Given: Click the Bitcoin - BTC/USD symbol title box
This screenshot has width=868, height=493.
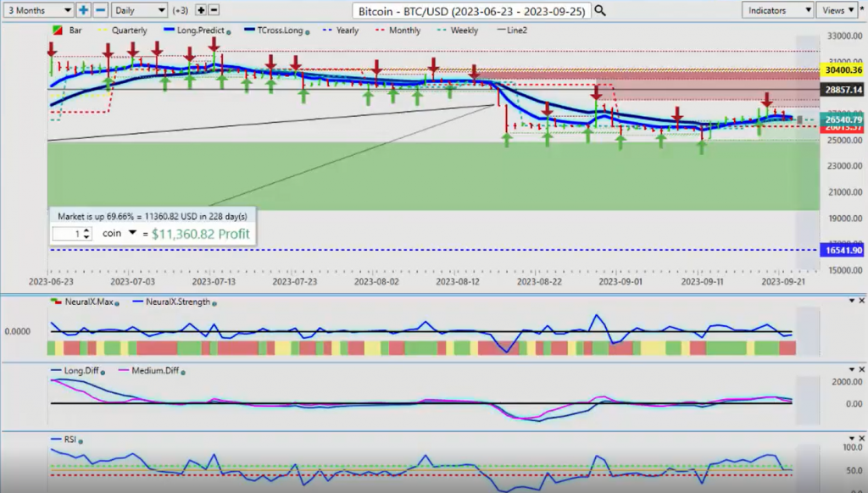Looking at the screenshot, I should pos(471,10).
